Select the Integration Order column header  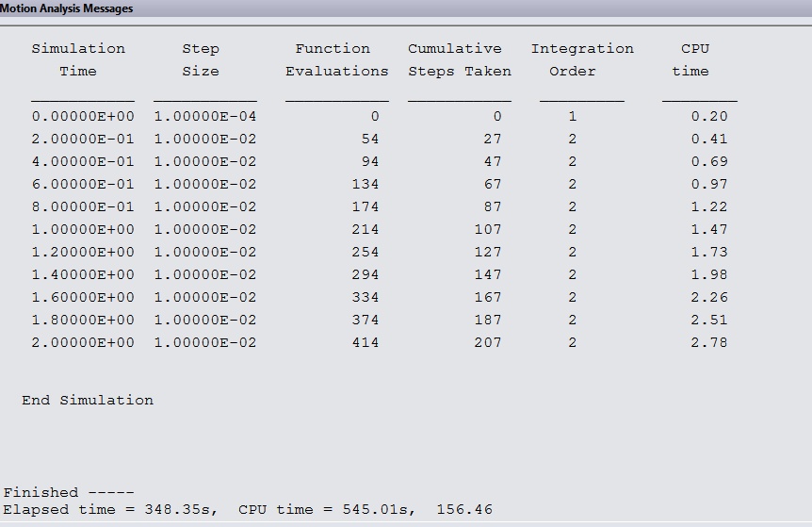[x=582, y=59]
